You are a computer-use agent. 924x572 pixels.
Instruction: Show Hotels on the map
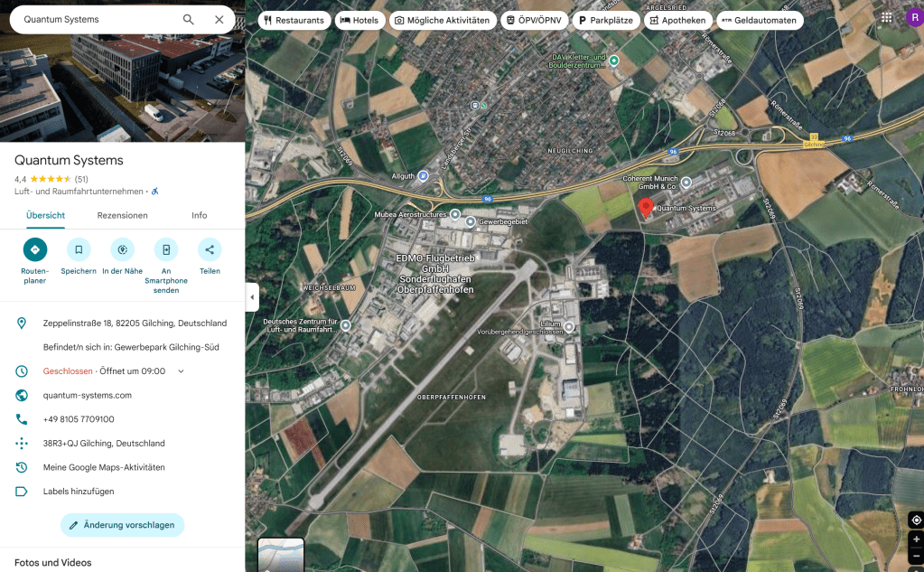[x=359, y=20]
